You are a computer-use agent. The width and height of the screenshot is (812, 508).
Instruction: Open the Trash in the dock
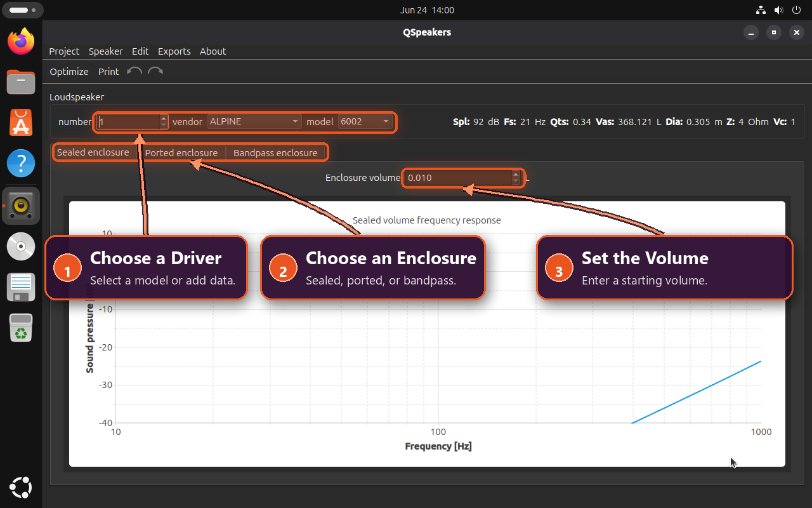point(21,328)
